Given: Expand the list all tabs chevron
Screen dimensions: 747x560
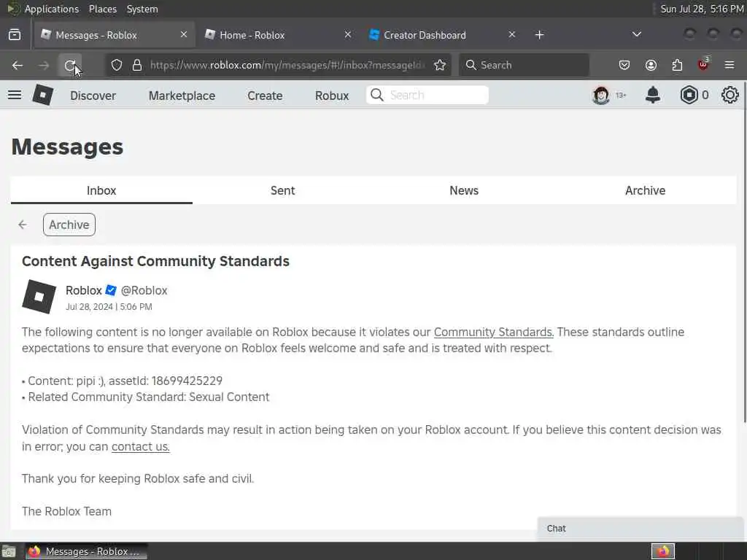Looking at the screenshot, I should point(636,34).
